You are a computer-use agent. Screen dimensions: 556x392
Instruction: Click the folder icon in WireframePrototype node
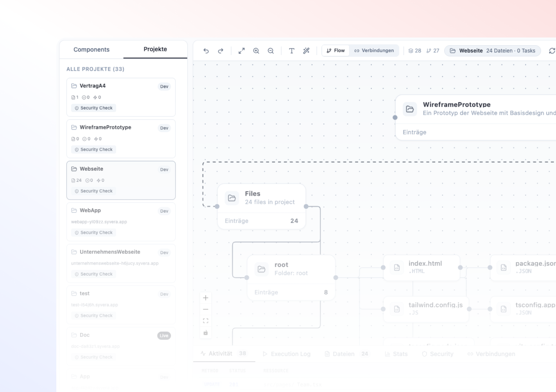pyautogui.click(x=410, y=109)
